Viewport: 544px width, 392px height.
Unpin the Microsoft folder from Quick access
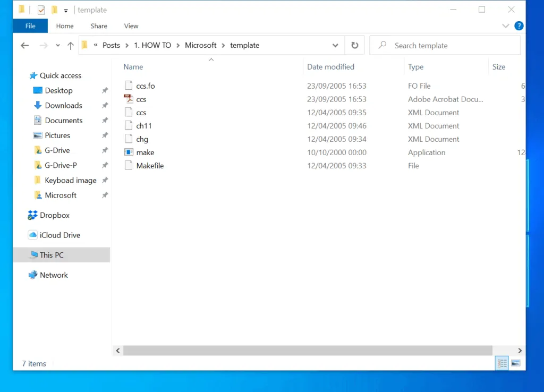104,195
